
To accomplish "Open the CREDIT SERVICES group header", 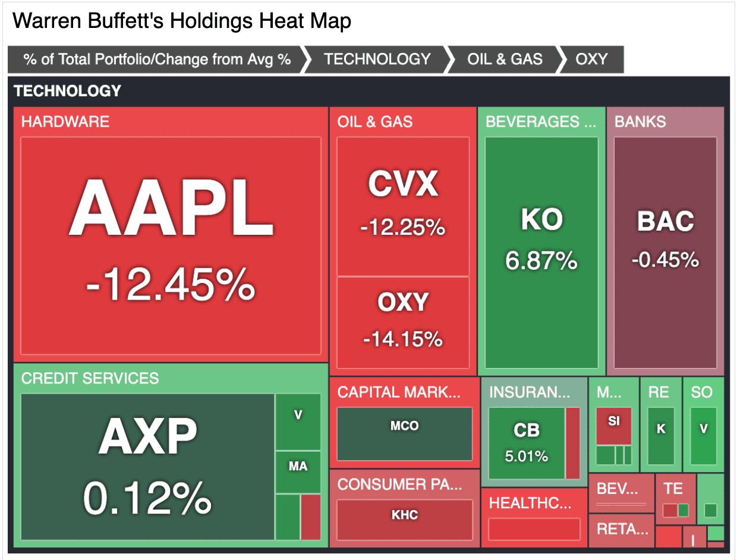I will click(x=90, y=378).
